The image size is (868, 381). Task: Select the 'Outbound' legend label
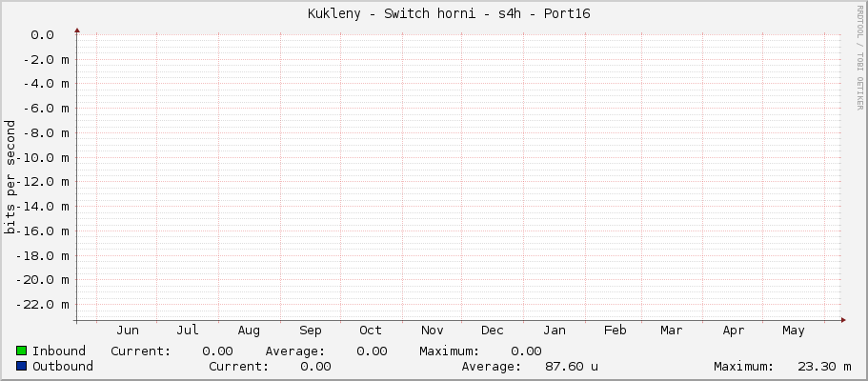tap(63, 367)
